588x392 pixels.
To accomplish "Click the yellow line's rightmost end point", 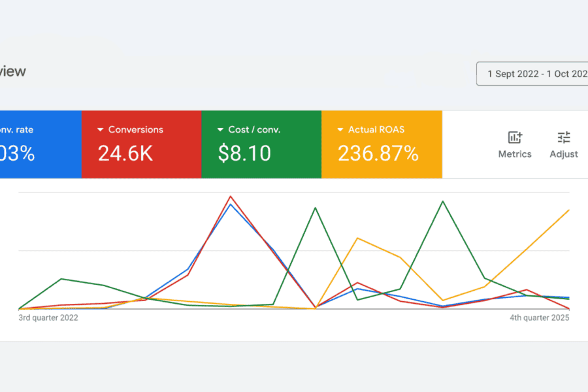I will coord(568,210).
